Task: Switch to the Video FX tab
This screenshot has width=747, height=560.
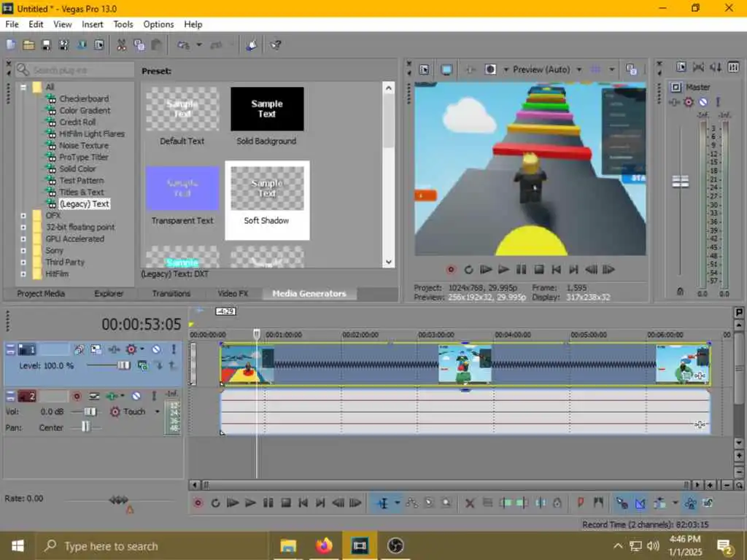Action: pos(233,294)
